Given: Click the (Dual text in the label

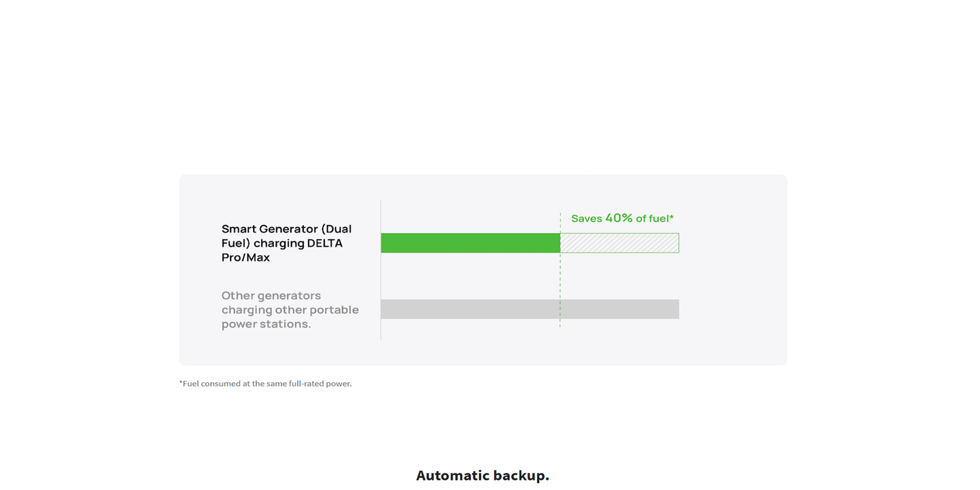Looking at the screenshot, I should click(x=336, y=229).
